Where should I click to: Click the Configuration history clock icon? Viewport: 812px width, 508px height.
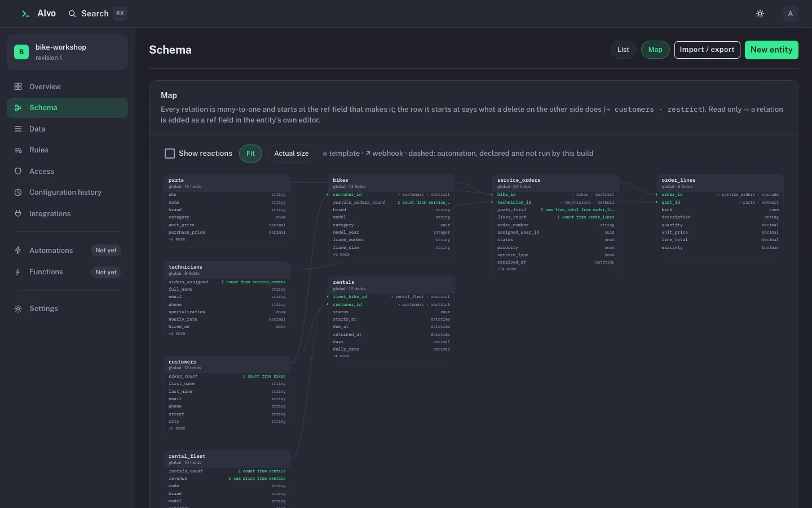click(x=18, y=192)
